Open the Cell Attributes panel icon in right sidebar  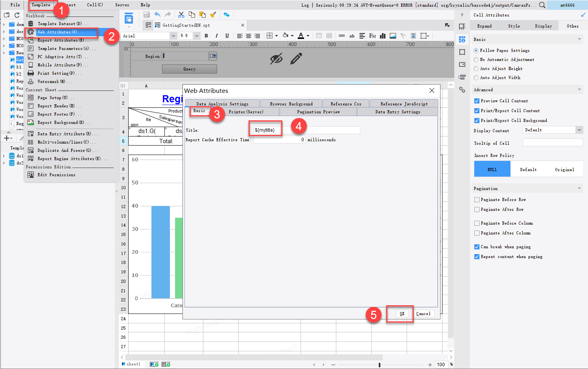462,39
